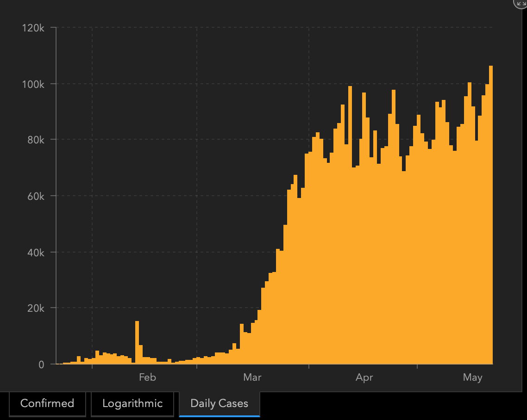
Task: Click the 120k y-axis label
Action: (33, 28)
